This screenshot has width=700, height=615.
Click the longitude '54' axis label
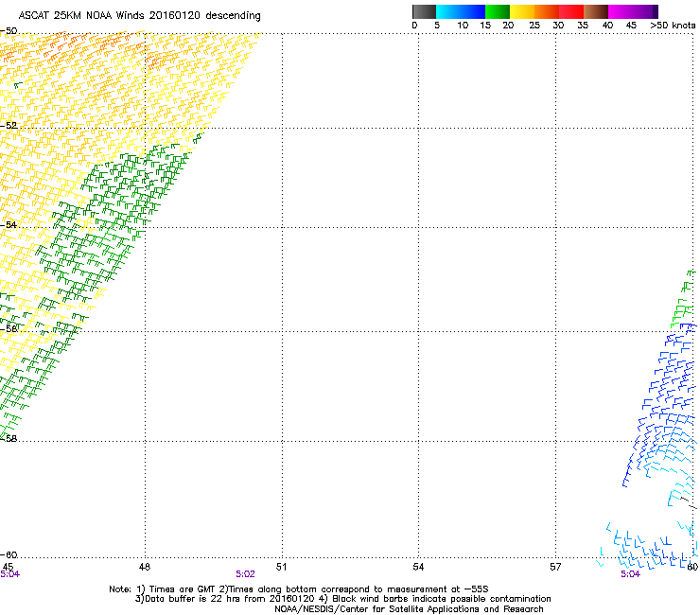[x=418, y=567]
